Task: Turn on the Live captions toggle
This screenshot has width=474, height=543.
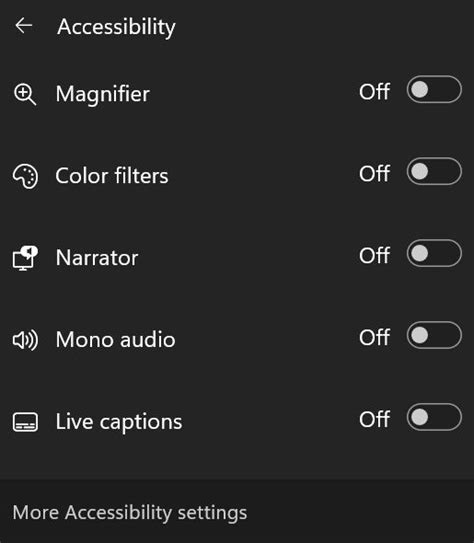Action: click(x=434, y=417)
